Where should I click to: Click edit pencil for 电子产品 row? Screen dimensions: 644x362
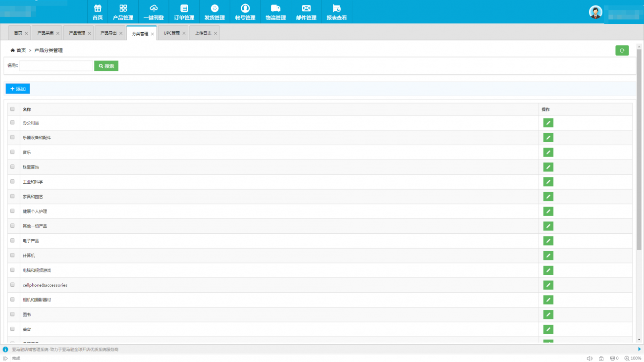click(548, 241)
